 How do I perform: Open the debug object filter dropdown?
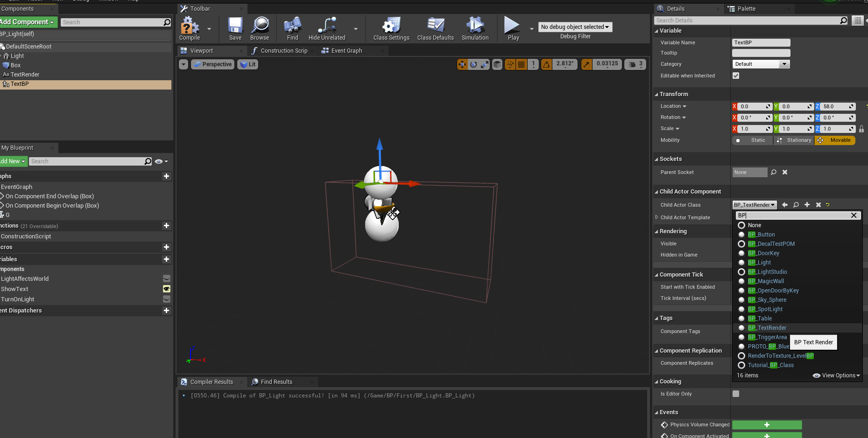click(575, 27)
